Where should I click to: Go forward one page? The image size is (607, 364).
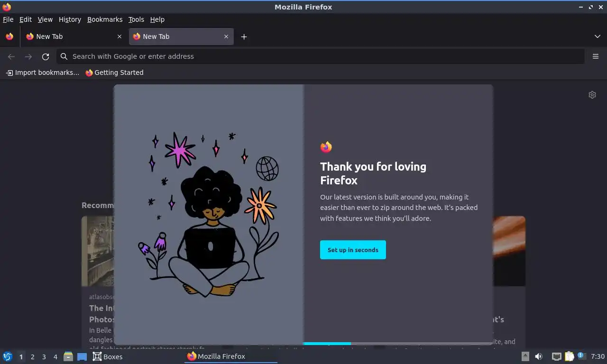point(28,56)
